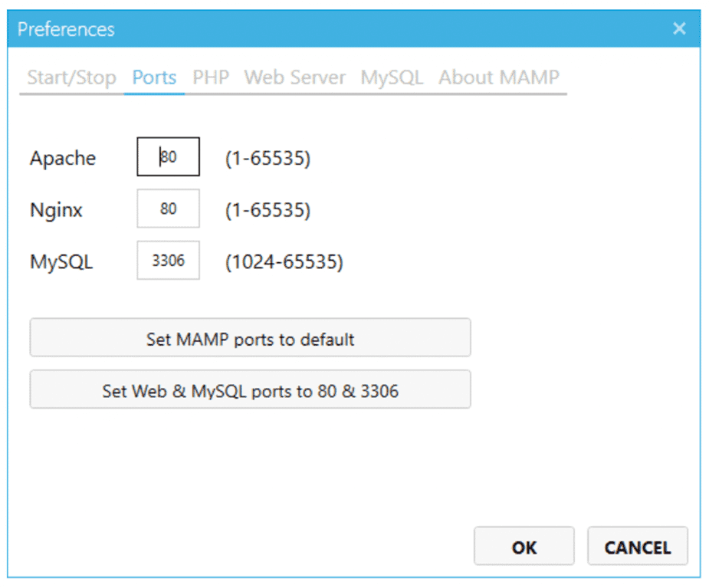The image size is (709, 588).
Task: Click the MySQL port input field
Action: (x=167, y=261)
